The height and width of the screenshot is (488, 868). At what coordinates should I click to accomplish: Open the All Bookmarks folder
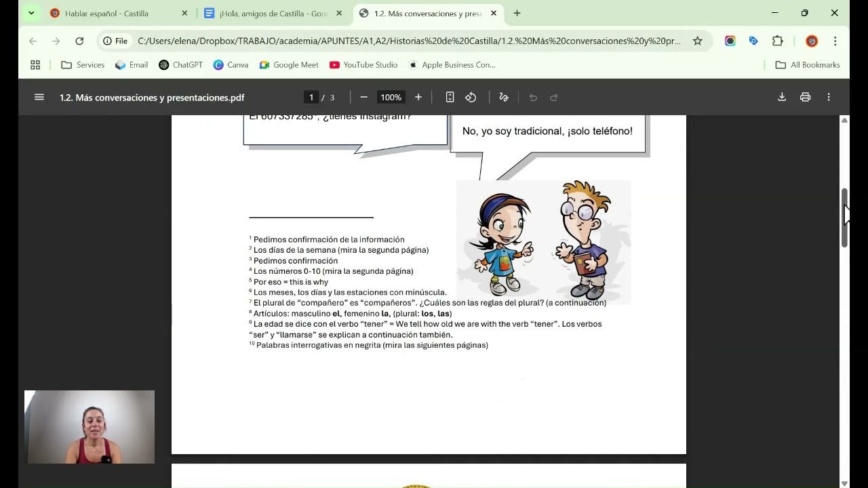pos(808,65)
